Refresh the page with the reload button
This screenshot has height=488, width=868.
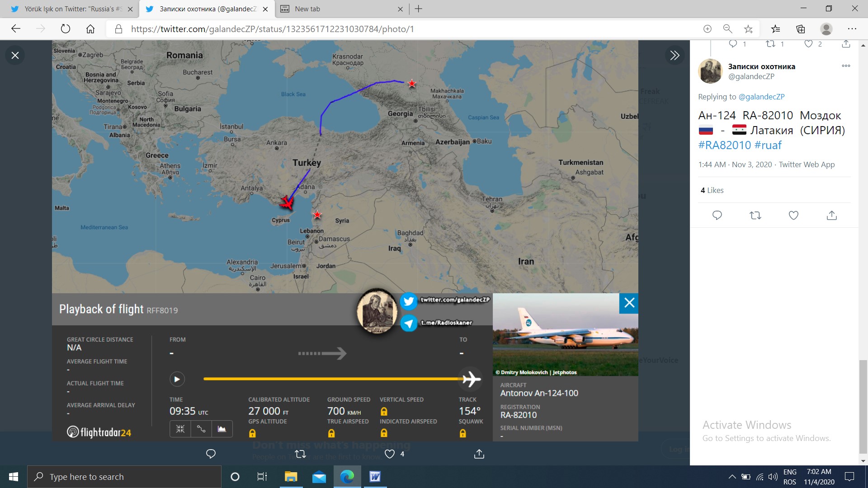(x=66, y=29)
